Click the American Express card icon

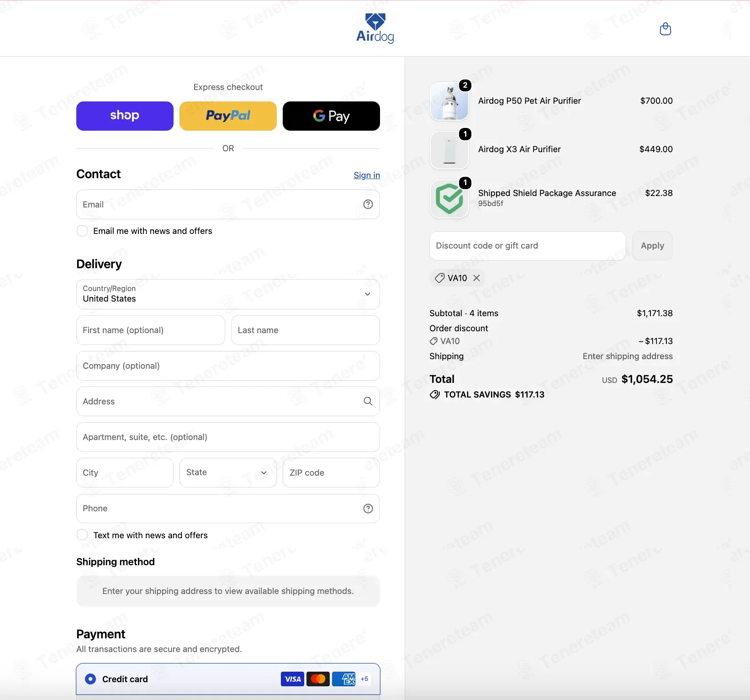pos(344,679)
